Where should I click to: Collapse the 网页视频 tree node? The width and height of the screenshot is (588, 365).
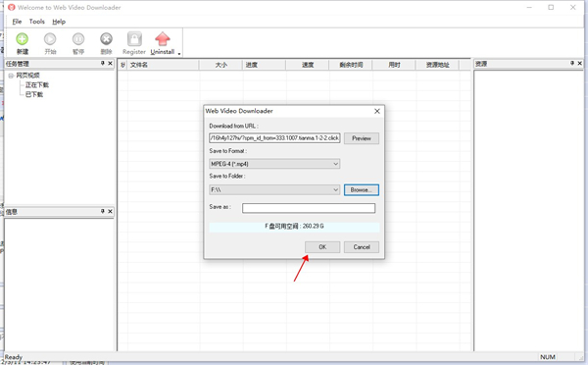(11, 76)
